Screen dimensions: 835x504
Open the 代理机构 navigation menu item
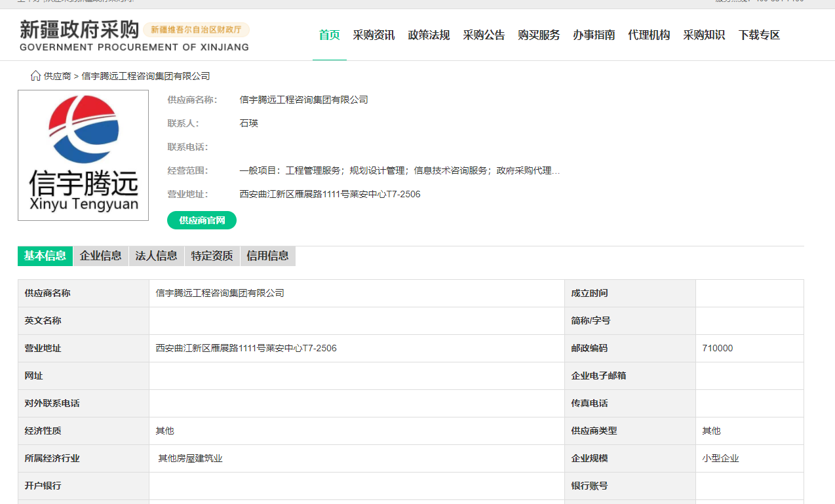649,35
